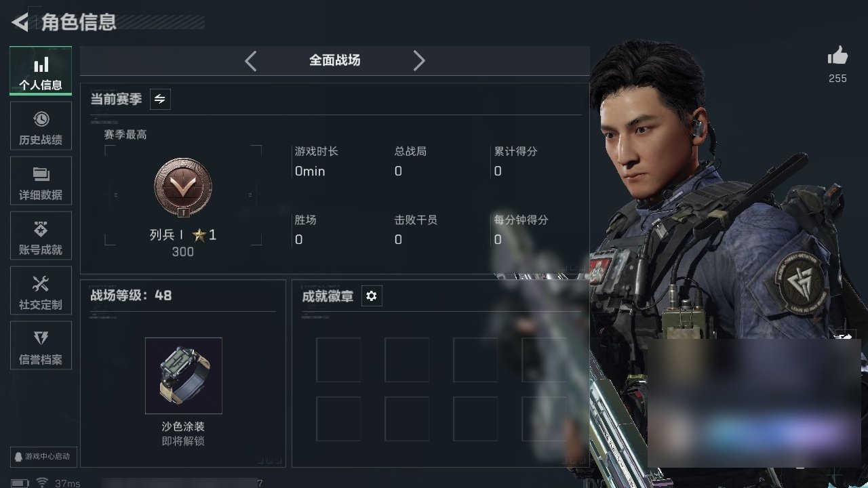Open 信誉档案 reputation section
The height and width of the screenshot is (488, 868).
click(41, 347)
